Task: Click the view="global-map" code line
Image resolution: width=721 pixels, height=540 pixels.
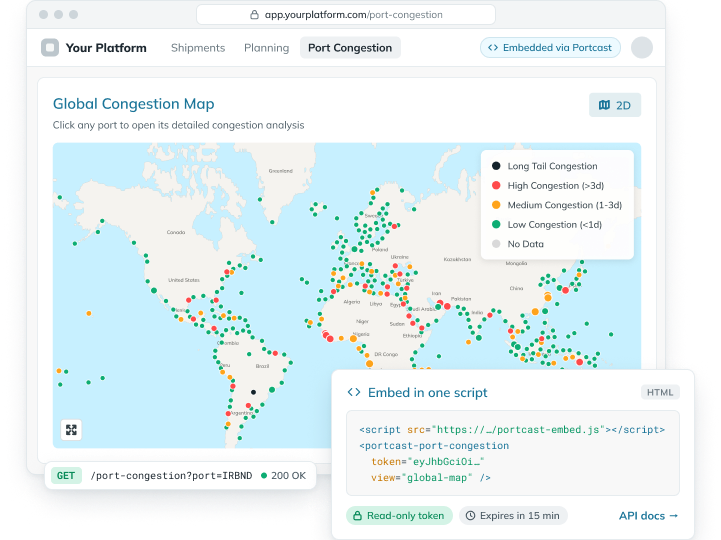Action: click(x=431, y=477)
